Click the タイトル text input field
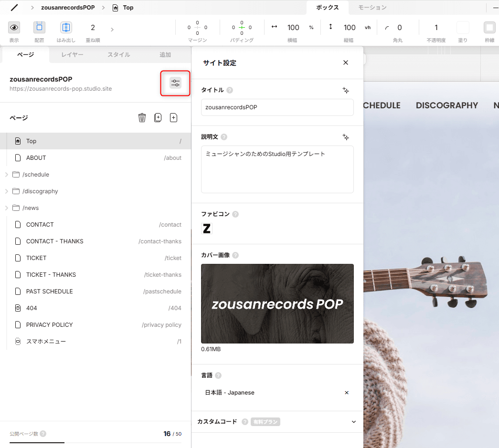Viewport: 499px width, 448px height. click(x=277, y=107)
